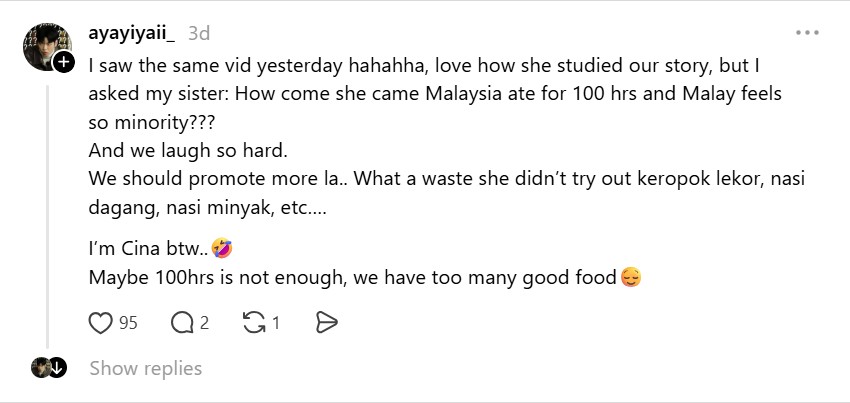Click the vertical thread line below the avatar

(x=48, y=216)
